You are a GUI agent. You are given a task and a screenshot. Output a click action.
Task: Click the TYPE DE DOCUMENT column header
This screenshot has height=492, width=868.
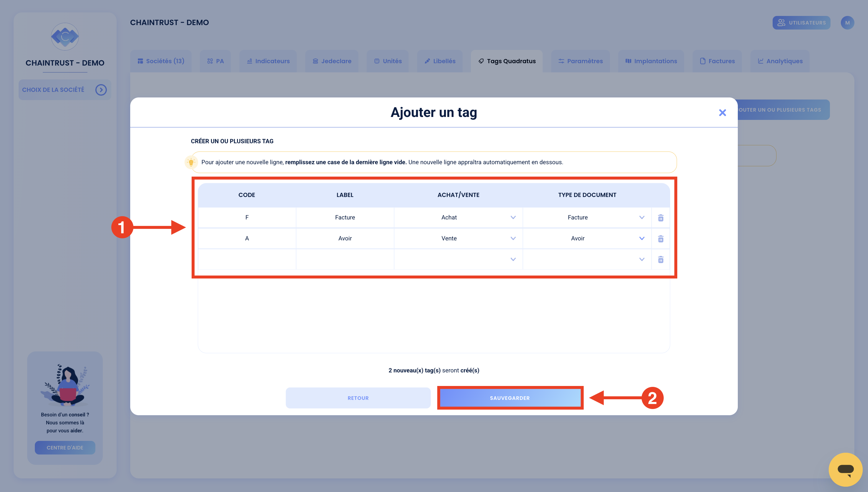tap(587, 195)
